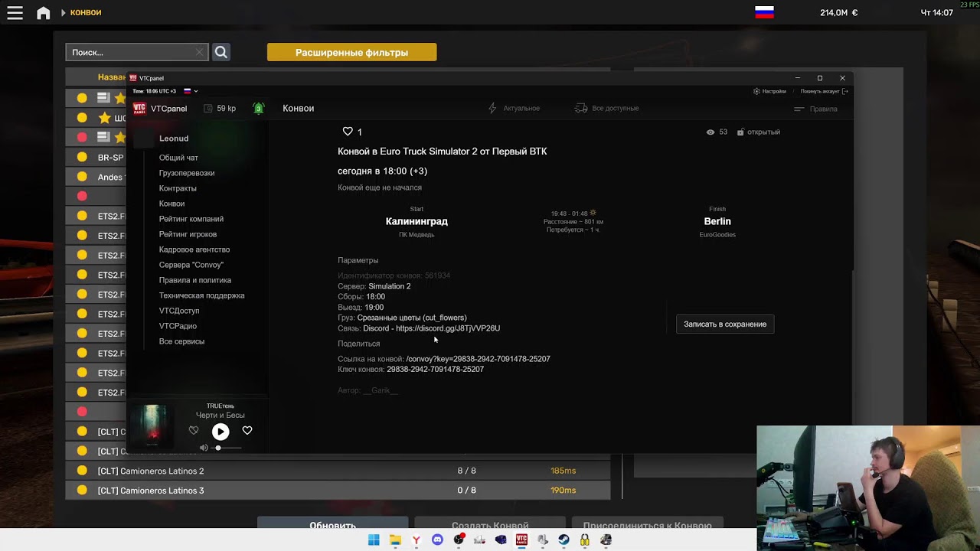Open VTCРадио in sidebar

(178, 326)
